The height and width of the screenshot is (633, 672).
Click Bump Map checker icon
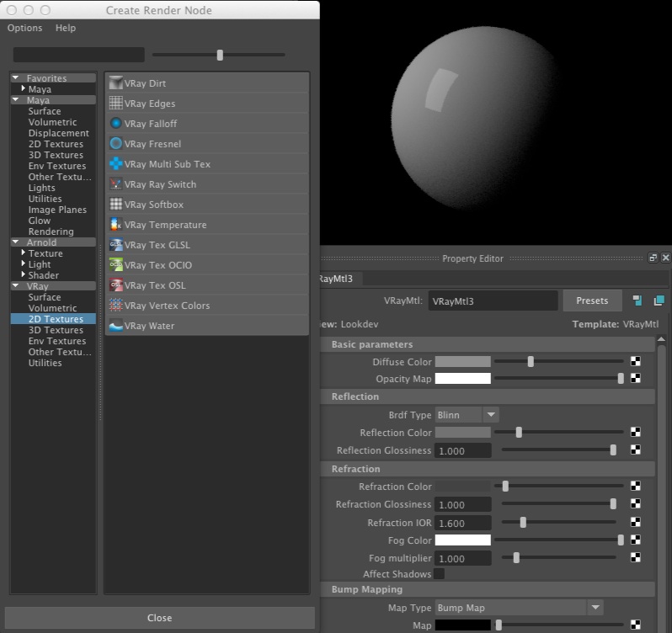click(x=636, y=625)
